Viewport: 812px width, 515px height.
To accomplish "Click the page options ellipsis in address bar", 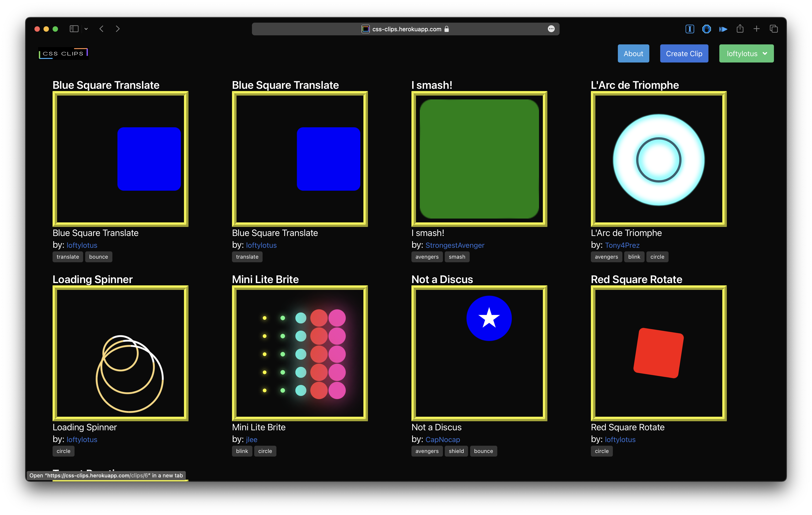I will 551,29.
